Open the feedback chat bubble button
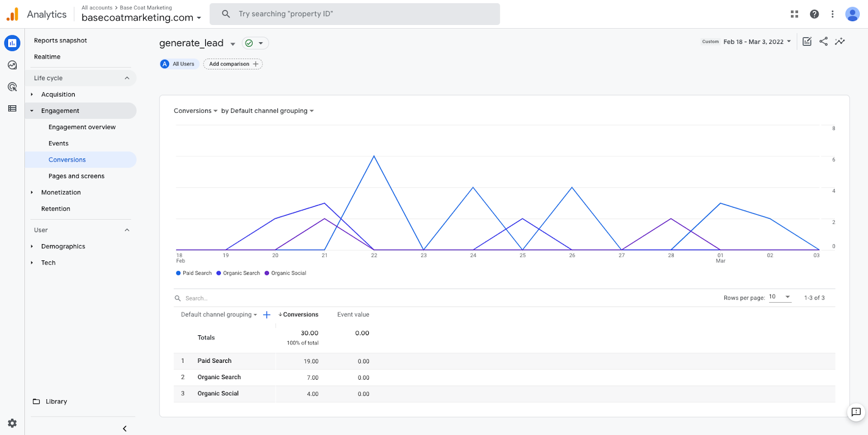 [856, 412]
